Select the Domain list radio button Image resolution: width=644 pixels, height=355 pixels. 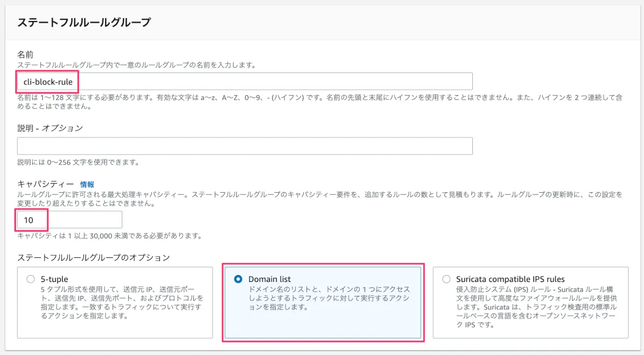coord(238,279)
